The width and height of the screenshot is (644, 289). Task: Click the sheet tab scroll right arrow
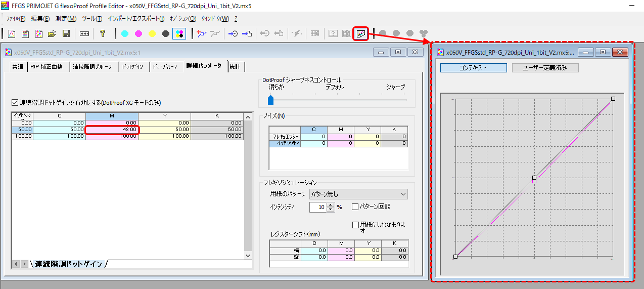click(x=24, y=264)
